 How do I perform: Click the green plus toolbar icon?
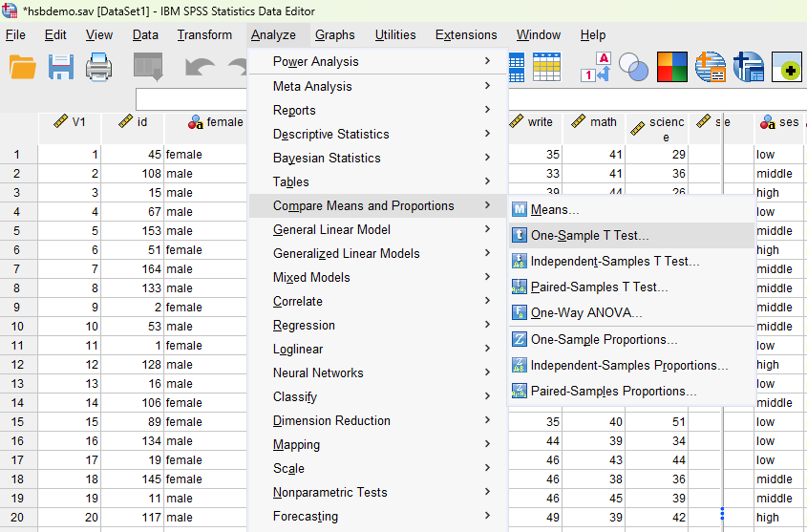tap(786, 67)
